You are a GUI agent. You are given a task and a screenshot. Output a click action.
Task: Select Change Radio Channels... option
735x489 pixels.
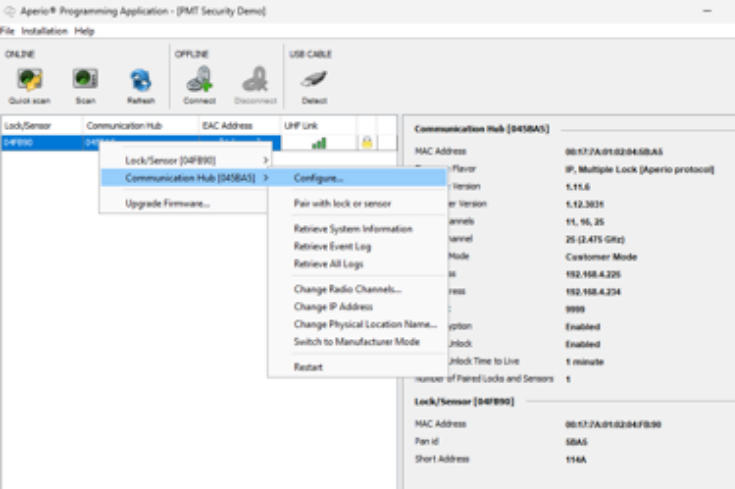[x=347, y=289]
